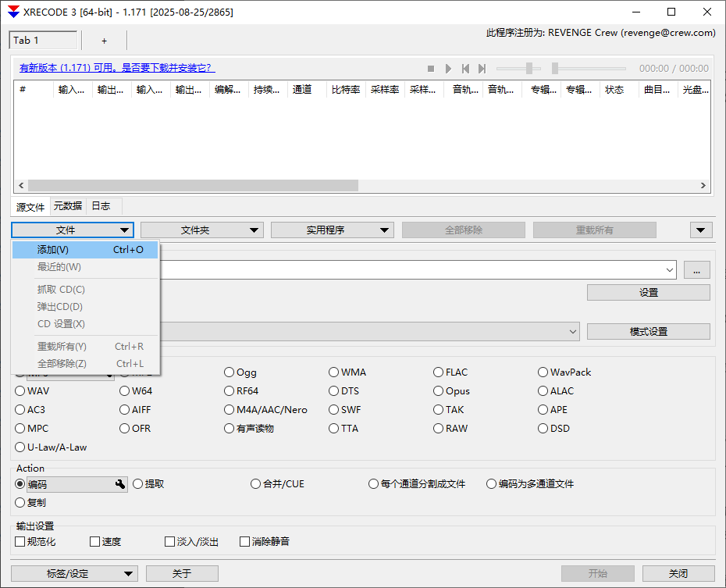Viewport: 726px width, 588px height.
Task: Switch to the 元数据 tab
Action: tap(67, 206)
